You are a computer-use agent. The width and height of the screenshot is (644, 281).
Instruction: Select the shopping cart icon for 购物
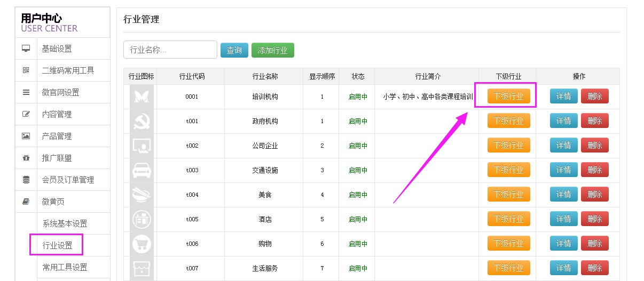142,244
